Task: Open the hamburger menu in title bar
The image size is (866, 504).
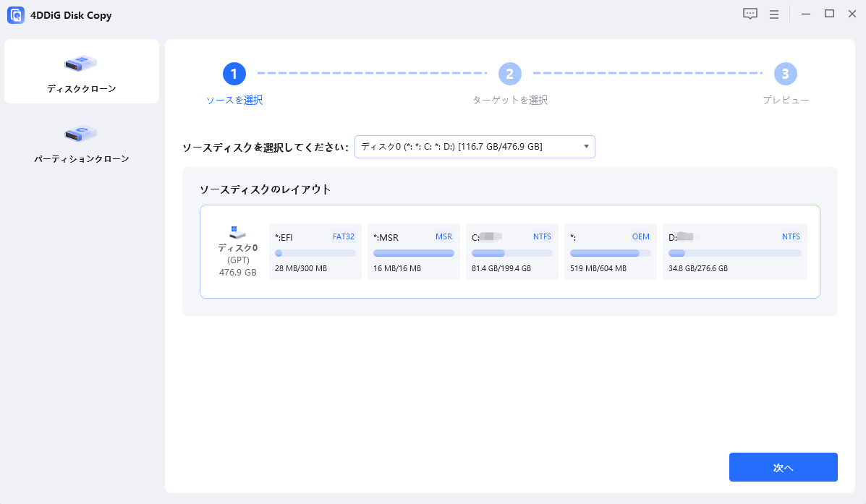Action: [x=773, y=14]
